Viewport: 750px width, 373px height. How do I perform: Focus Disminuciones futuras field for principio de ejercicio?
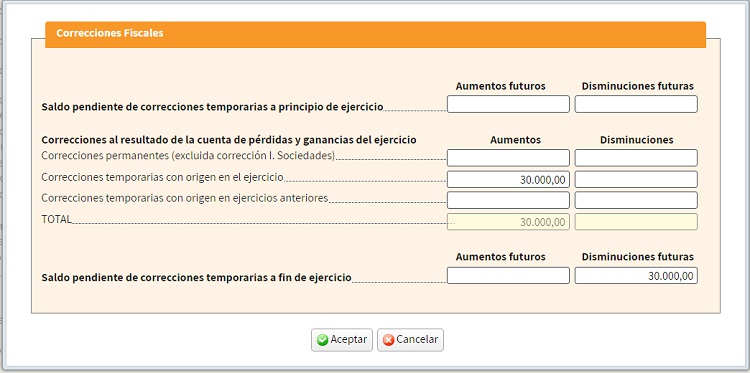coord(636,104)
